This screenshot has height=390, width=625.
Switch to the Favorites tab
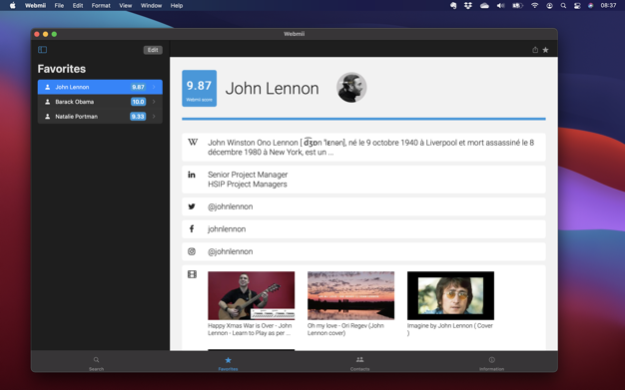(228, 363)
